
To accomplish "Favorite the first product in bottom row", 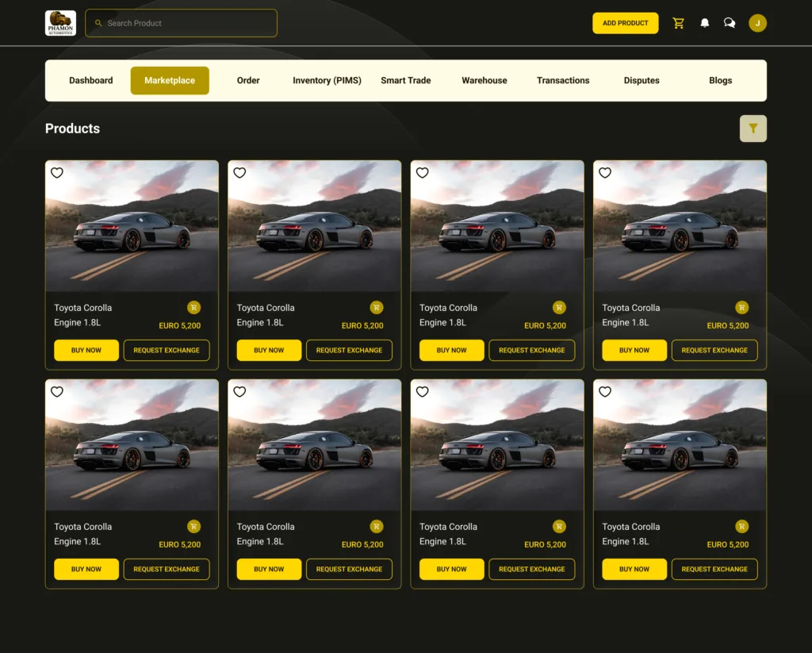I will [x=57, y=392].
